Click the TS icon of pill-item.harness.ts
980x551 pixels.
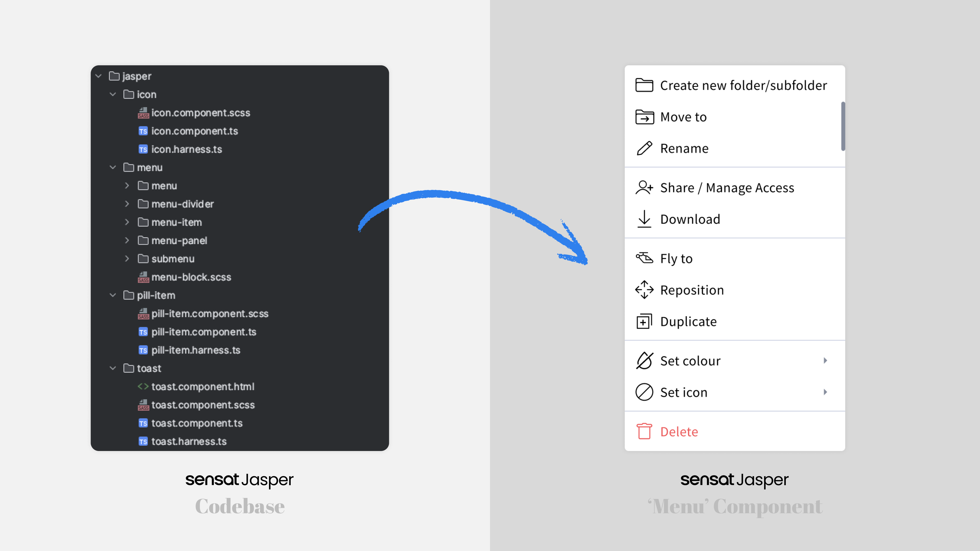pos(143,350)
